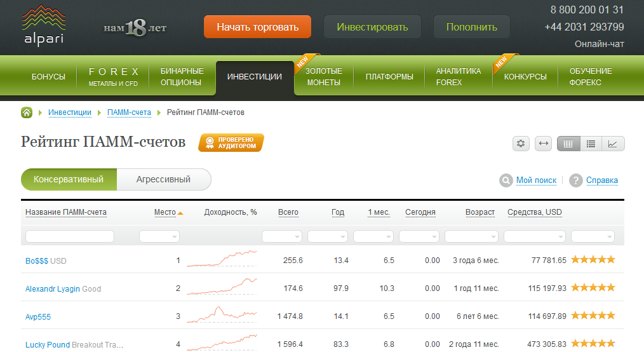Click the Инвестировать button
The image size is (644, 352).
coord(373,27)
